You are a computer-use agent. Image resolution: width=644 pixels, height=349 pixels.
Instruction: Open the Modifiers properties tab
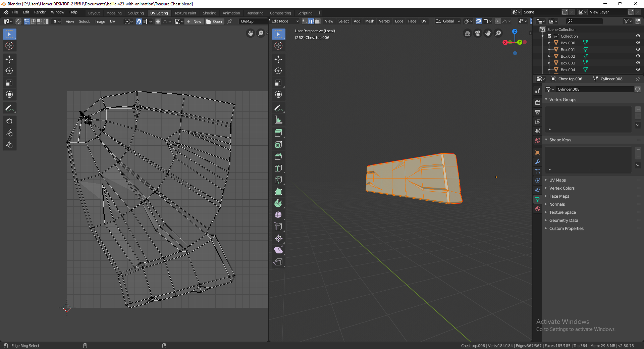(538, 162)
